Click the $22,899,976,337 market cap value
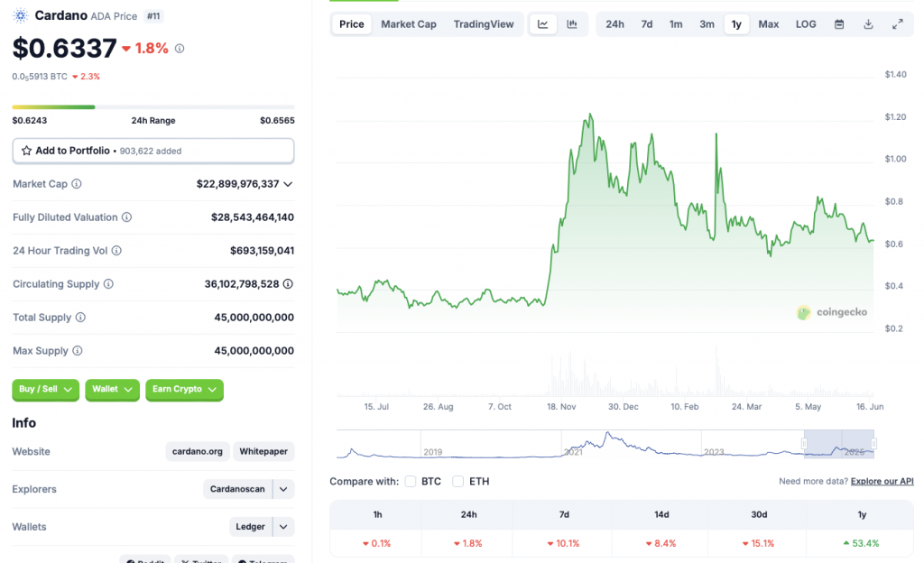Screen dimensions: 924x563 [237, 184]
